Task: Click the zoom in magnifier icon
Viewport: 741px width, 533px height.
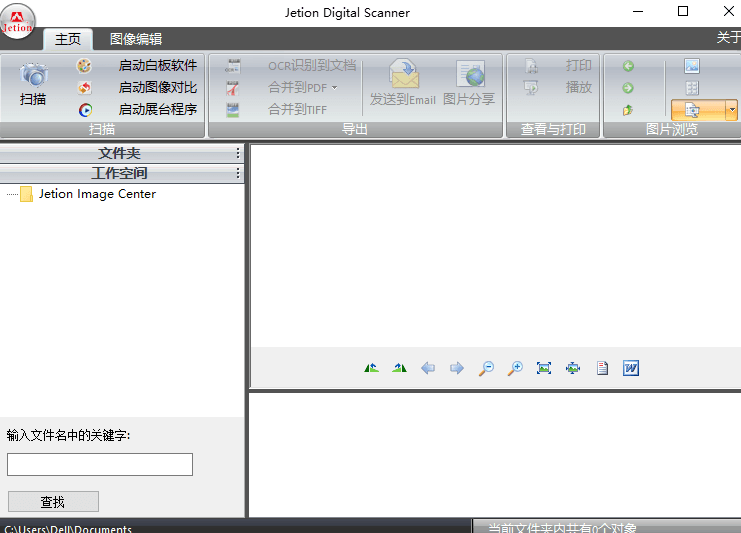Action: pyautogui.click(x=515, y=368)
